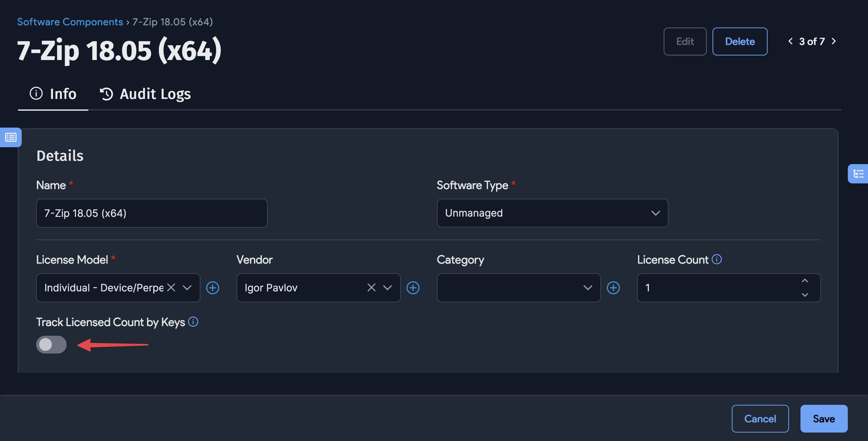Screen dimensions: 868x441
Task: Save the software component changes
Action: pyautogui.click(x=824, y=418)
